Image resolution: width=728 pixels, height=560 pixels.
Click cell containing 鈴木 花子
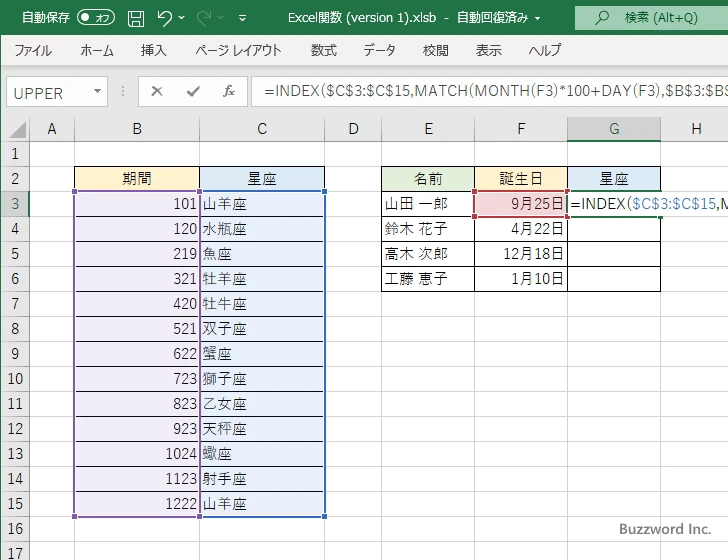428,229
